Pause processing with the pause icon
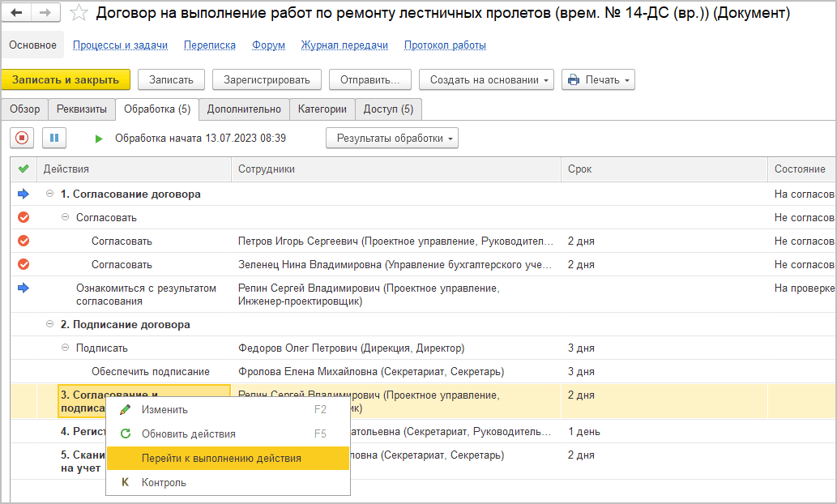The image size is (837, 504). pyautogui.click(x=54, y=138)
